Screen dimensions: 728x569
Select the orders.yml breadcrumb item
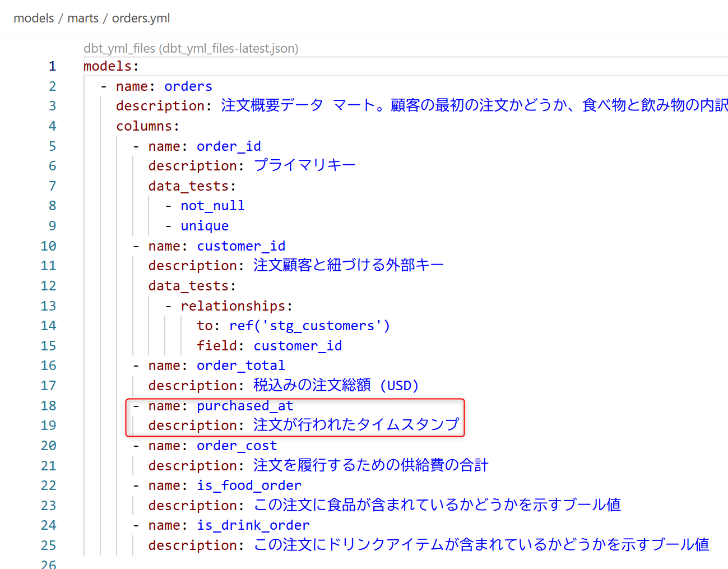(x=141, y=18)
